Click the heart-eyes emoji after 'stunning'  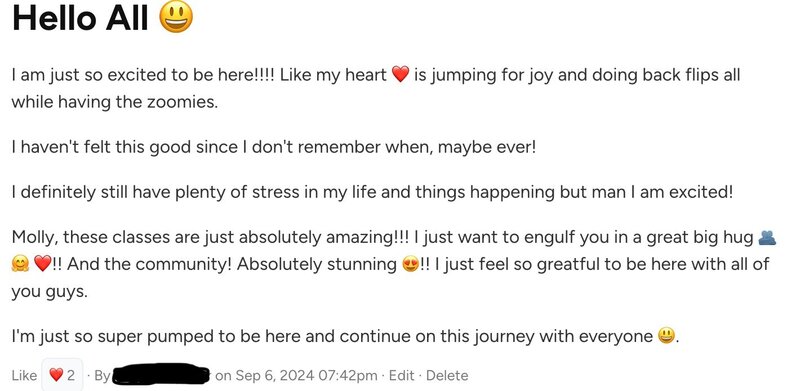[411, 264]
